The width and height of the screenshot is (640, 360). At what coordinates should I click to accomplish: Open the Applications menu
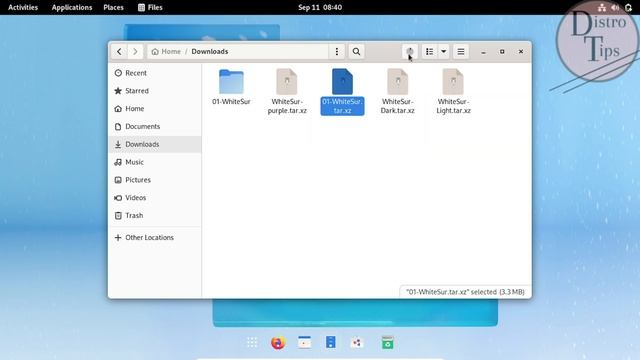click(72, 7)
